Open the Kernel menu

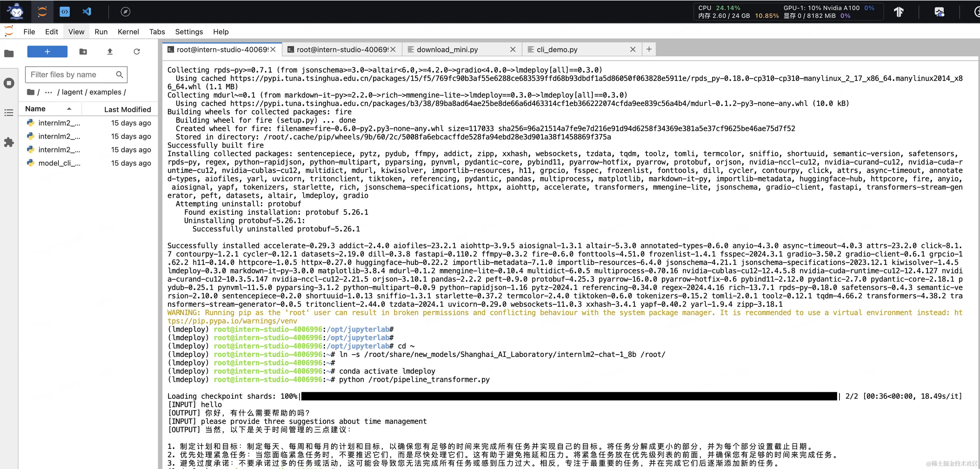tap(128, 31)
